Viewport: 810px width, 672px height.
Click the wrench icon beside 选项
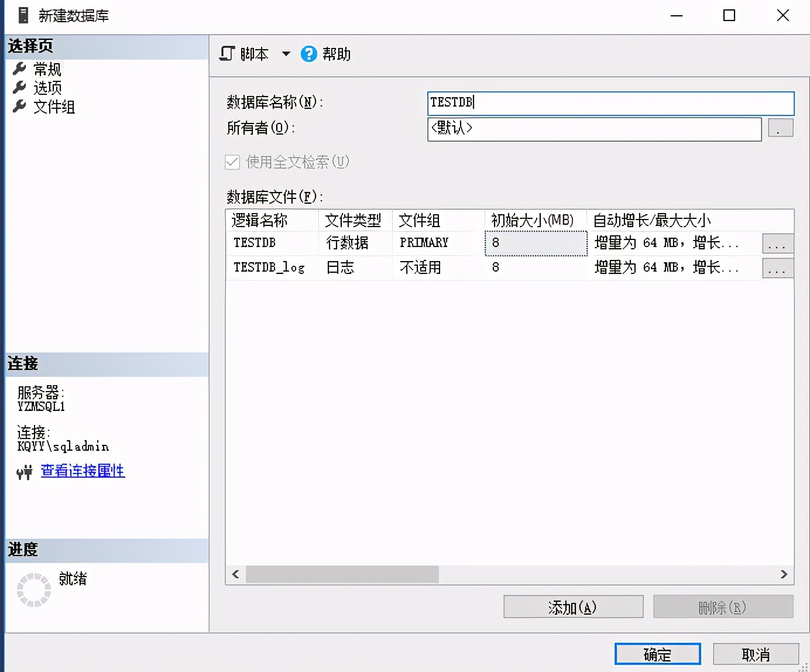(x=19, y=87)
